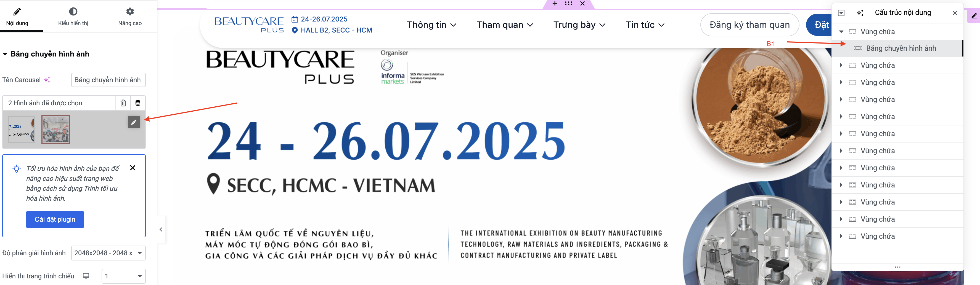Open the Hiển thị trang trình chiếu dropdown
980x285 pixels.
point(123,276)
